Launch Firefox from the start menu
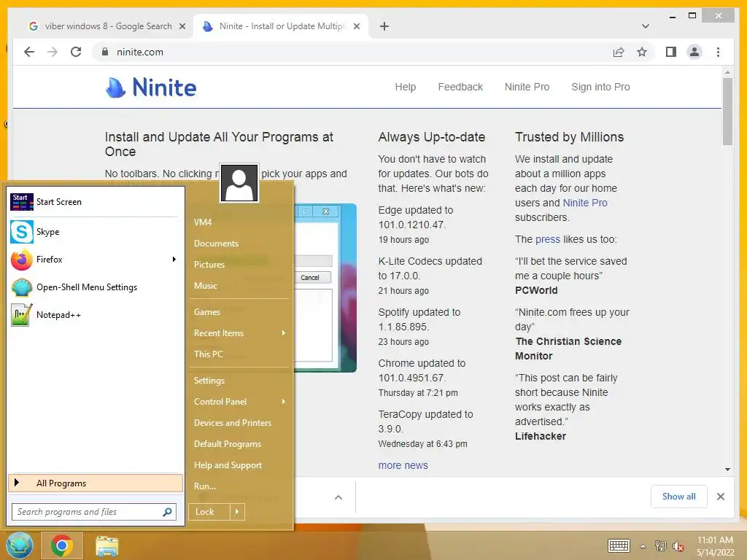 click(96, 260)
